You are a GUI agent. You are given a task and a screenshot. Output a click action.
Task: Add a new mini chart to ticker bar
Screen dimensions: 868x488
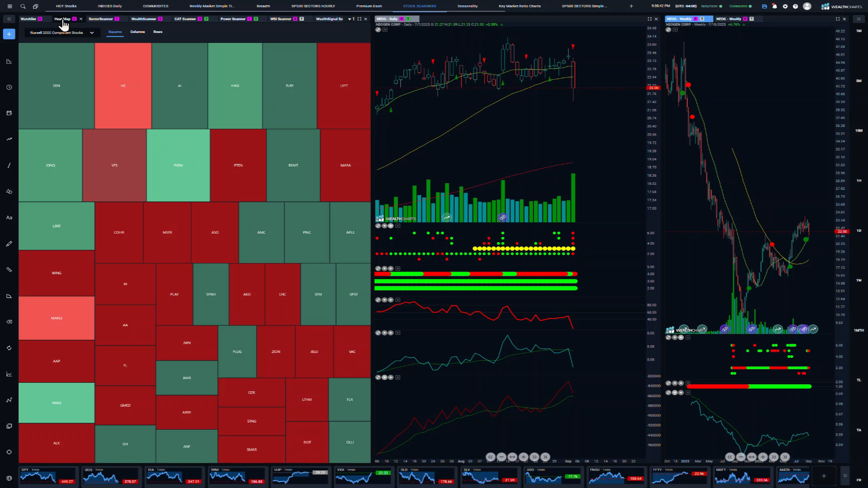tap(824, 476)
